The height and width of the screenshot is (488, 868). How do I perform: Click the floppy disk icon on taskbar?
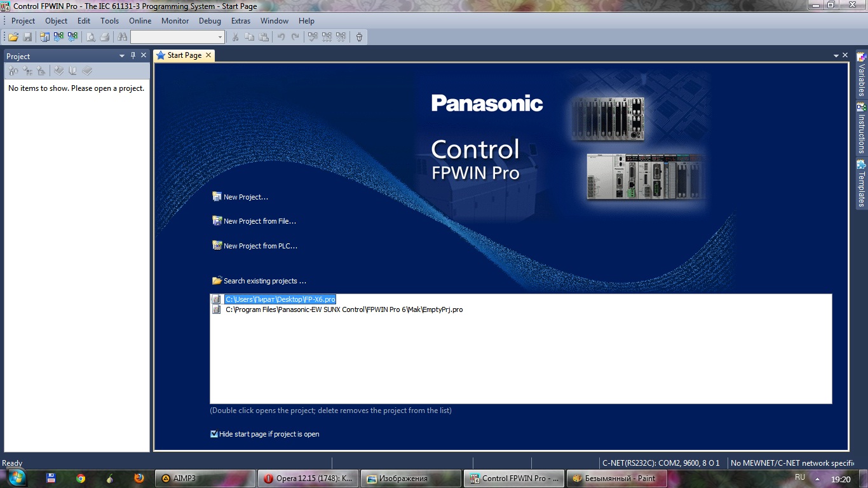point(51,478)
